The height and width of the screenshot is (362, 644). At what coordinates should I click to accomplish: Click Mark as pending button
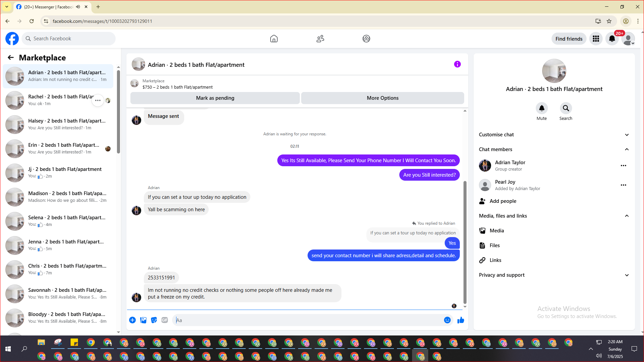click(215, 98)
